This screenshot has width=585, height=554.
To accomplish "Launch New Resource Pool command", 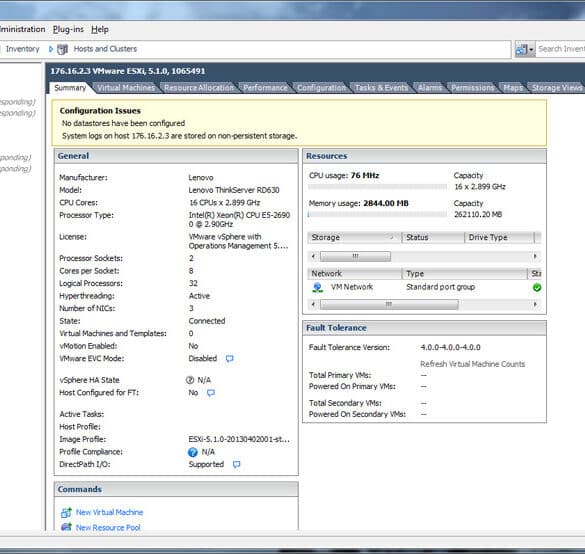I will [x=108, y=528].
